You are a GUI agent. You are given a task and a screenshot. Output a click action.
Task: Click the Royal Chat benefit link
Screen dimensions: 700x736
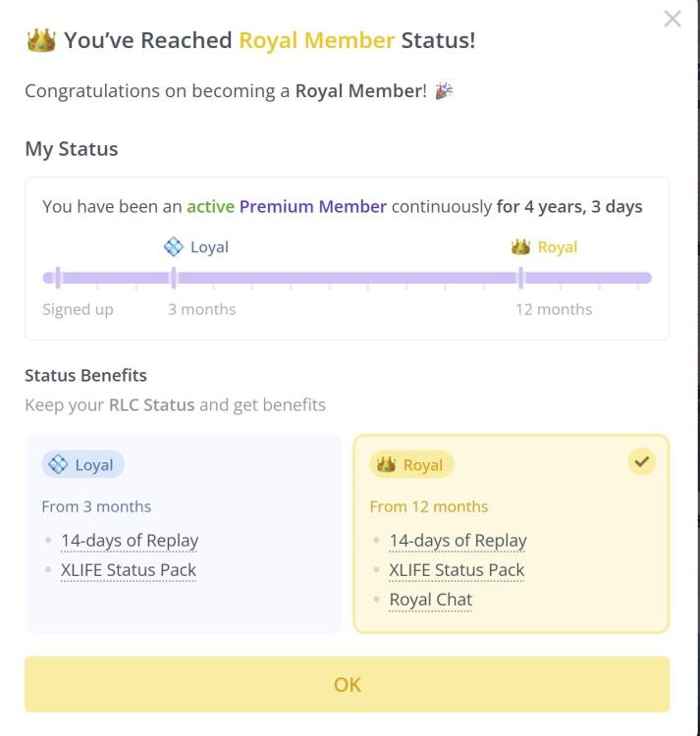pyautogui.click(x=430, y=600)
